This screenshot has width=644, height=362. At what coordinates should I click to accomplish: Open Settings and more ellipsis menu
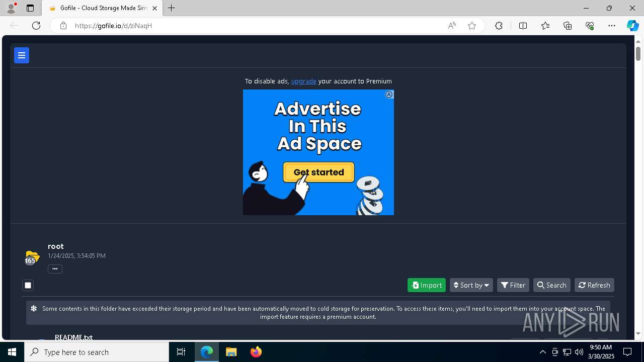point(612,26)
